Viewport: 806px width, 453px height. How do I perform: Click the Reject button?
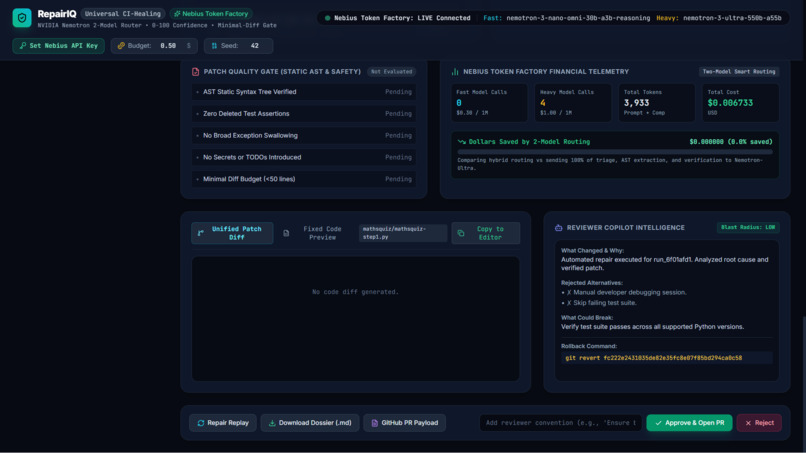(759, 423)
